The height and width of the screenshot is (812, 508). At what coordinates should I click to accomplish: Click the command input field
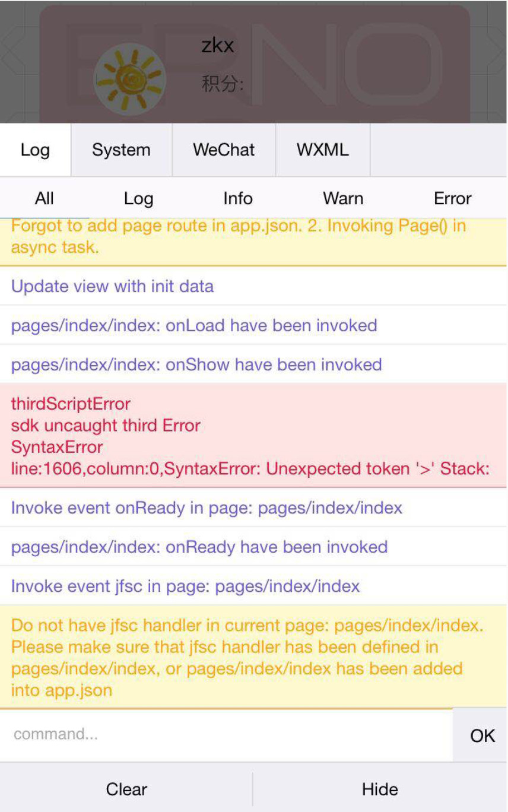tap(226, 735)
